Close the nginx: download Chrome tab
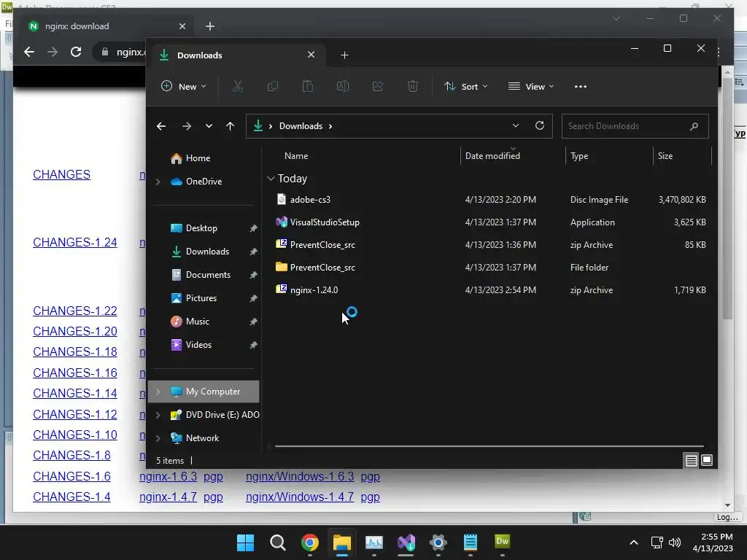This screenshot has width=747, height=560. click(182, 26)
